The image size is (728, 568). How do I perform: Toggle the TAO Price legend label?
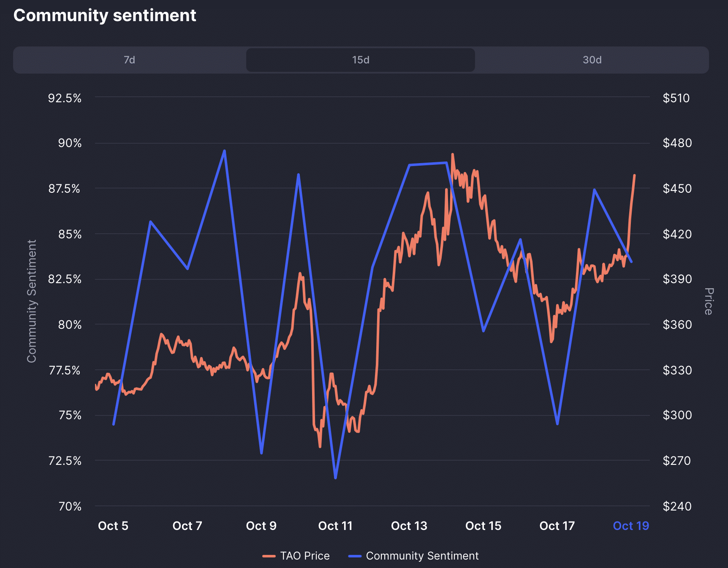point(305,556)
